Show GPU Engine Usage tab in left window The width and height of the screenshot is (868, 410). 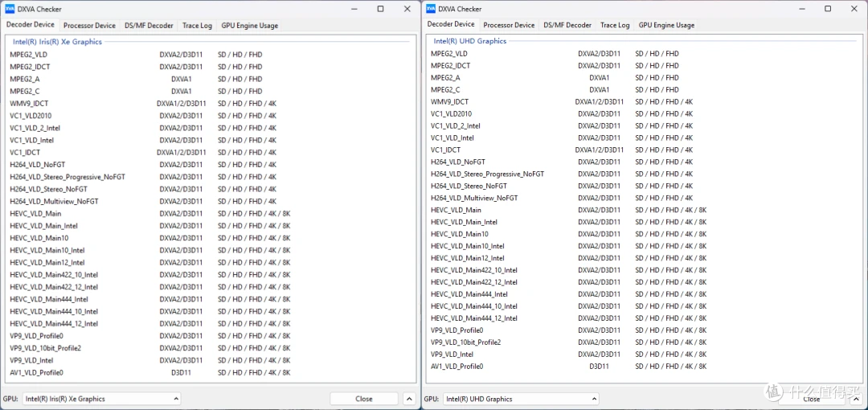point(250,26)
